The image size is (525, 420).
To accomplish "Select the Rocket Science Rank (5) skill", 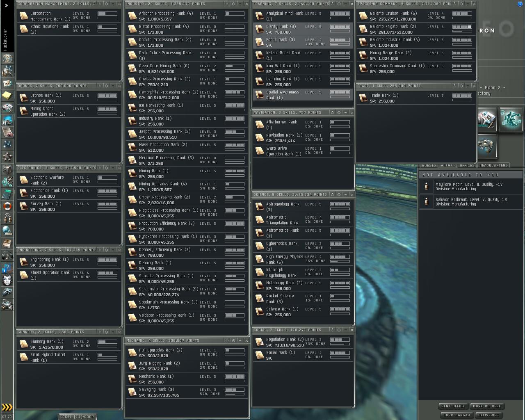I will [303, 299].
